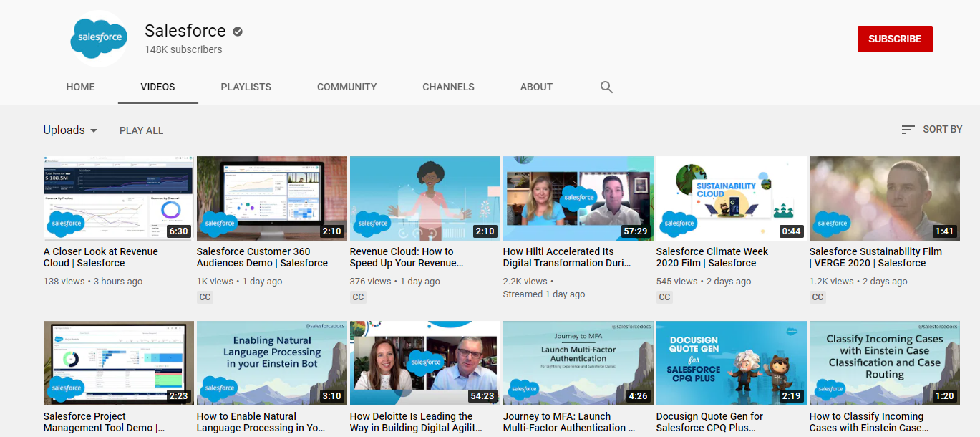Open 'How to Classify Incoming Cases' title

click(x=870, y=422)
